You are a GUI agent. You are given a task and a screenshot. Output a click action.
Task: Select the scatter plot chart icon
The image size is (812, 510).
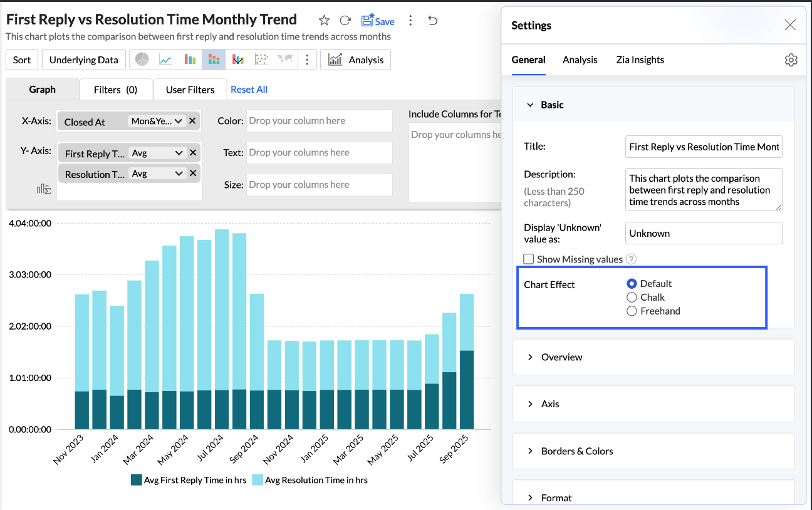tap(261, 60)
